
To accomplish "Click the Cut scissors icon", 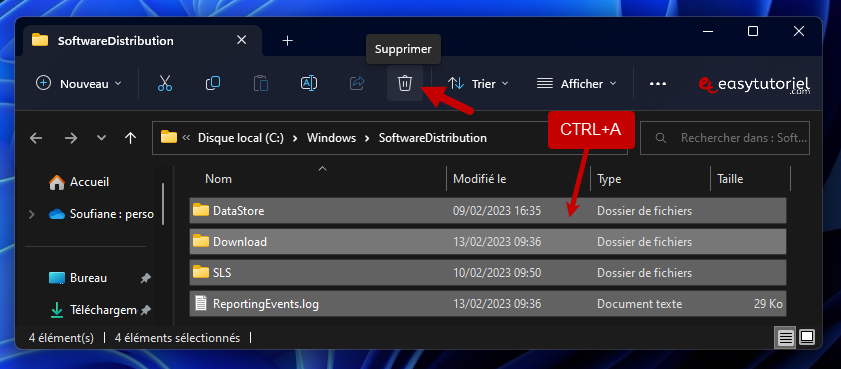I will coord(165,83).
